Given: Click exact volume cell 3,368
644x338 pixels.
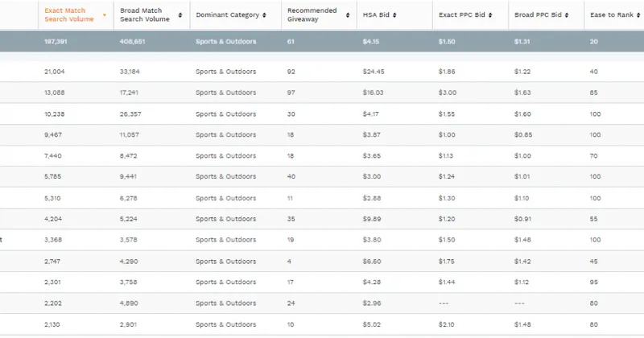Looking at the screenshot, I should coord(53,240).
